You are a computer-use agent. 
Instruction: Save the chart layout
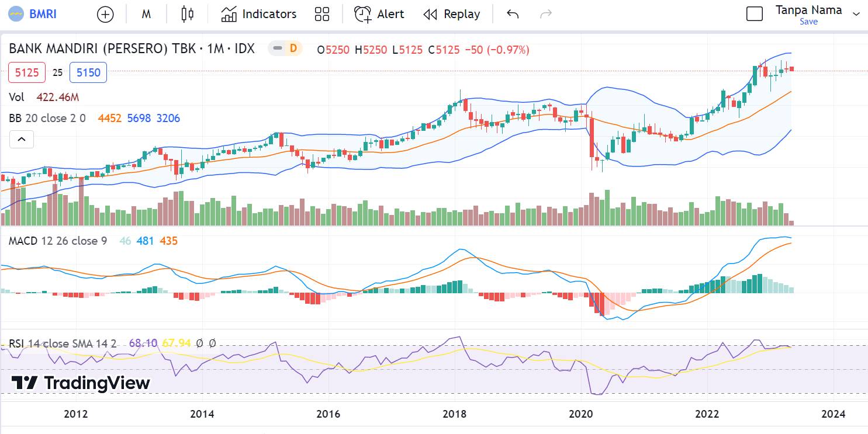[808, 22]
